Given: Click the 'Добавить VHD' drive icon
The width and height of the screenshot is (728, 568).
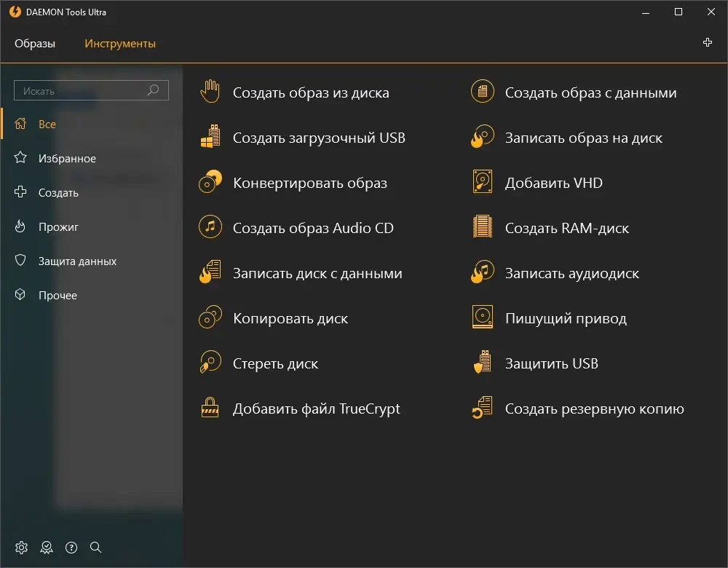Looking at the screenshot, I should [x=483, y=183].
